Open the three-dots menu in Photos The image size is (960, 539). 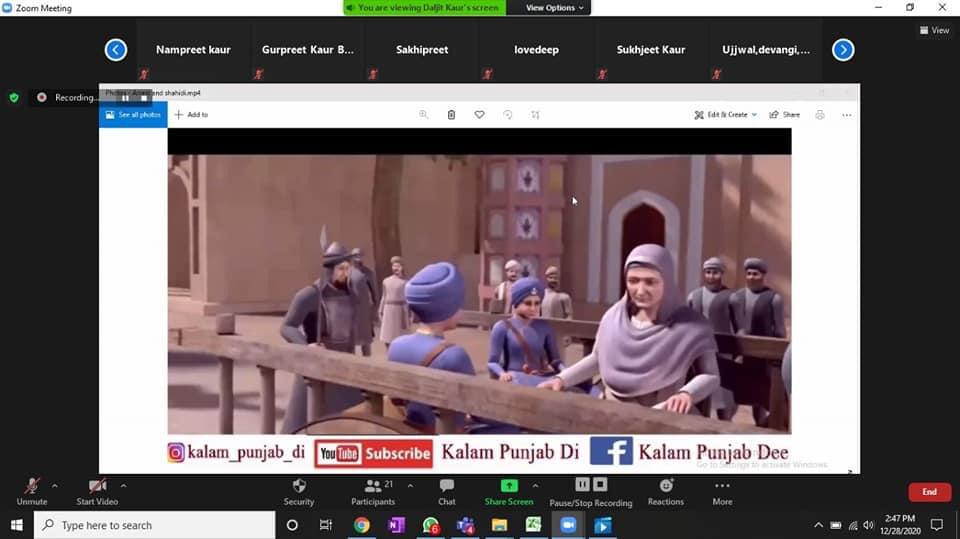847,115
